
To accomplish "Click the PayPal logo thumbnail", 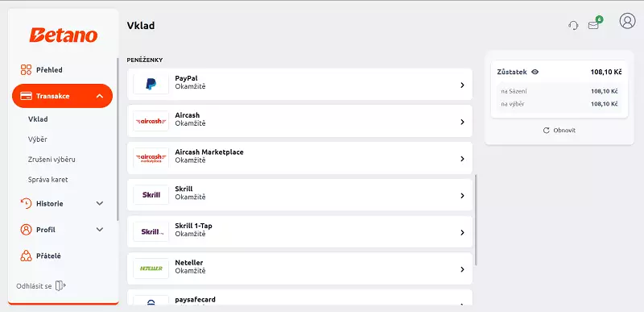I will coord(151,85).
